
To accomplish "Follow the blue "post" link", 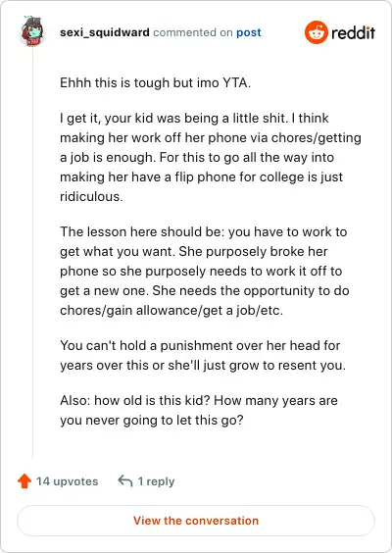I will [x=249, y=32].
